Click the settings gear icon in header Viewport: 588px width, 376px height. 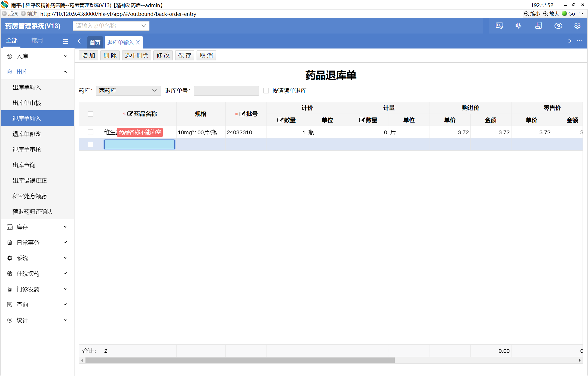point(577,26)
